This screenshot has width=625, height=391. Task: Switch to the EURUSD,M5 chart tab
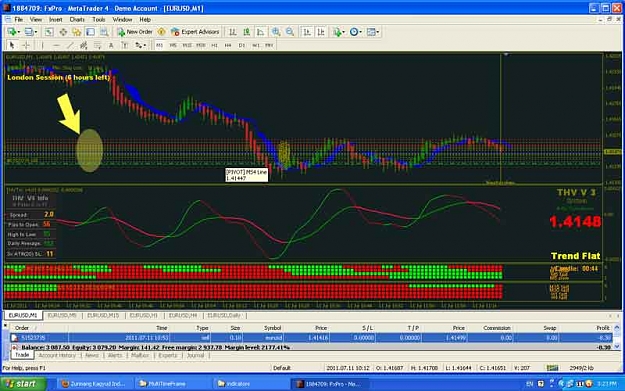coord(62,315)
